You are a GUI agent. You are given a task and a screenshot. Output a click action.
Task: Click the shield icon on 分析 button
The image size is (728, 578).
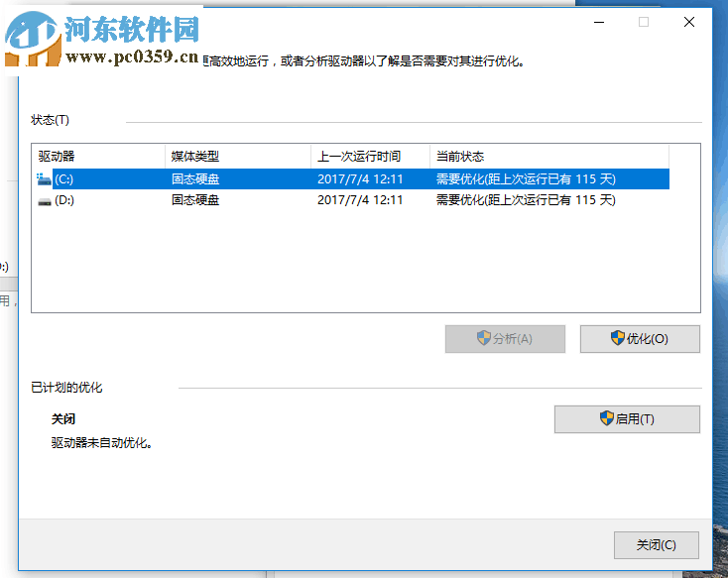(x=484, y=338)
